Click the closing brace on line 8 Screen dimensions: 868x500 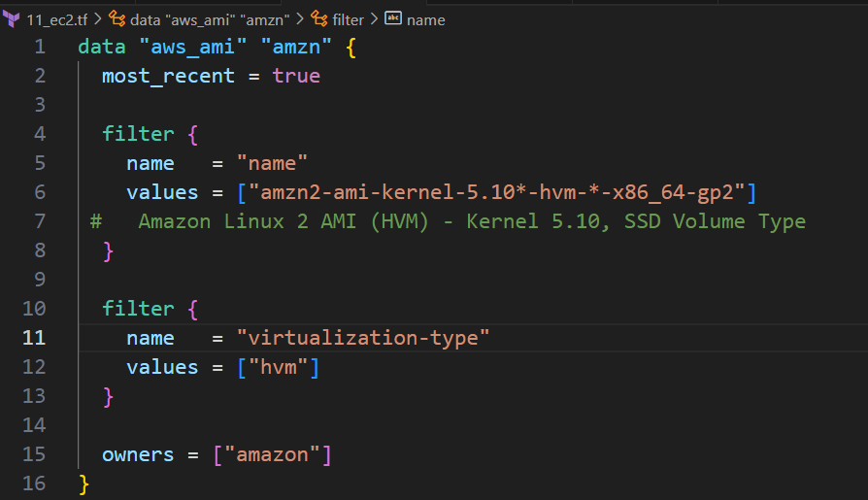coord(108,250)
